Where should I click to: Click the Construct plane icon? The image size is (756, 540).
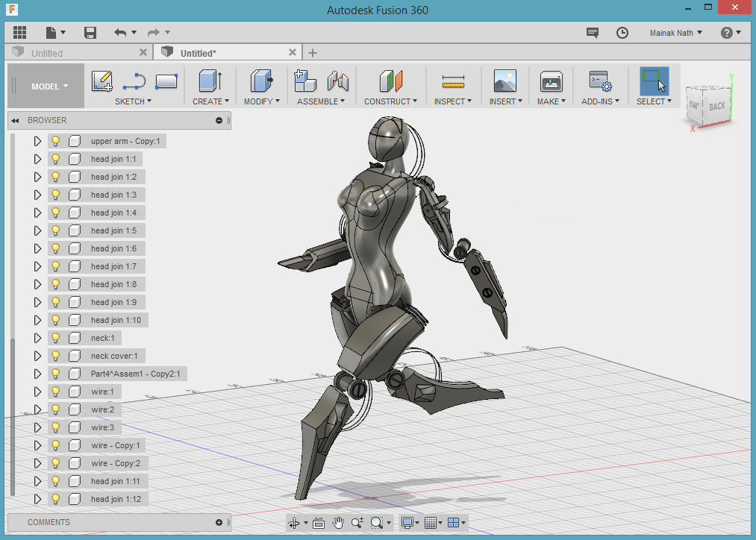tap(390, 81)
